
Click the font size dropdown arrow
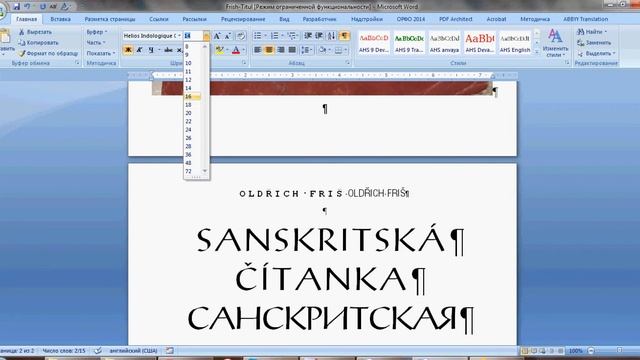pyautogui.click(x=207, y=36)
